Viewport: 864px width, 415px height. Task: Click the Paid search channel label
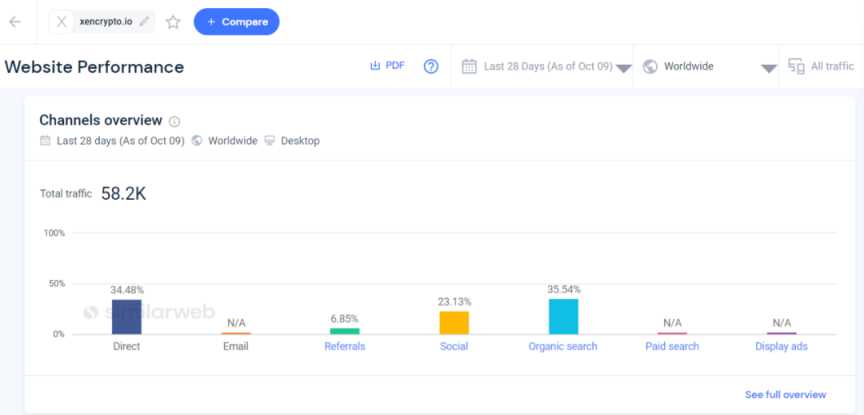pyautogui.click(x=672, y=346)
